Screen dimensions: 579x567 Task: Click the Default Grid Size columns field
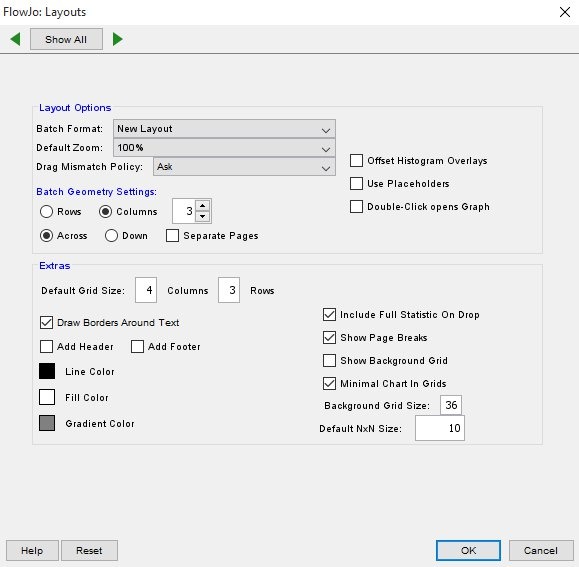pyautogui.click(x=146, y=290)
